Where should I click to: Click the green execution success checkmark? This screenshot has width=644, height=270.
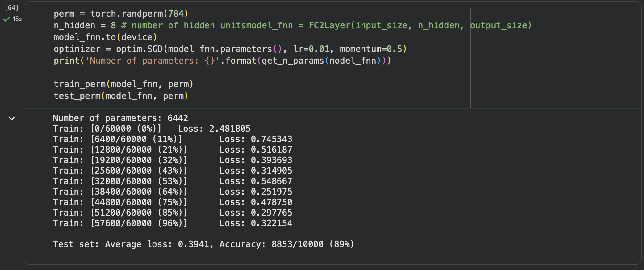pos(6,19)
